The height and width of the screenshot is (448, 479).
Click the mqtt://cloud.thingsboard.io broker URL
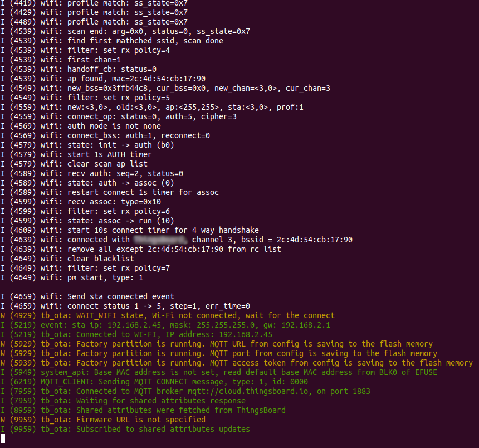coord(246,391)
